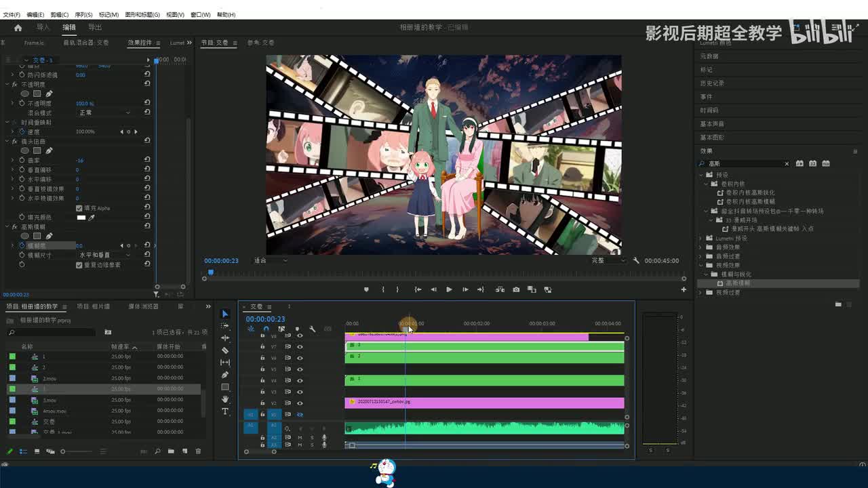The width and height of the screenshot is (868, 488).
Task: Go to the Home screen icon
Action: pyautogui.click(x=18, y=28)
